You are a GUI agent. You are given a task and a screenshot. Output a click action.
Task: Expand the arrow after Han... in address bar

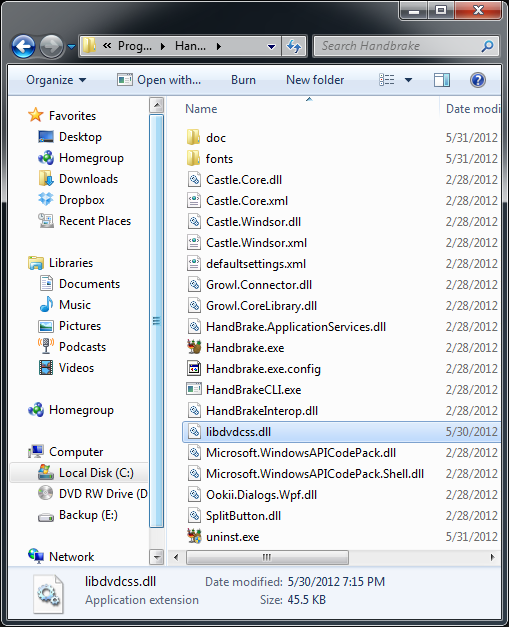click(219, 46)
